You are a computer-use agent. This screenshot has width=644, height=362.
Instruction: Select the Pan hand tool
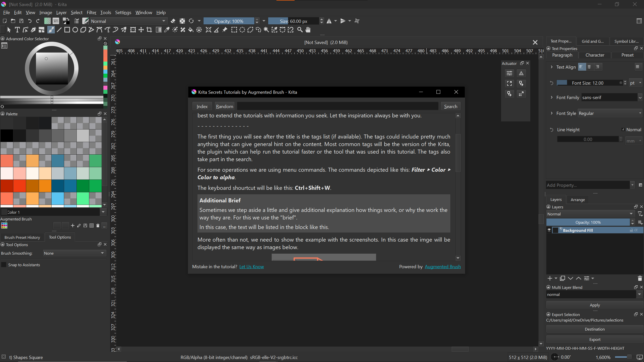[308, 30]
